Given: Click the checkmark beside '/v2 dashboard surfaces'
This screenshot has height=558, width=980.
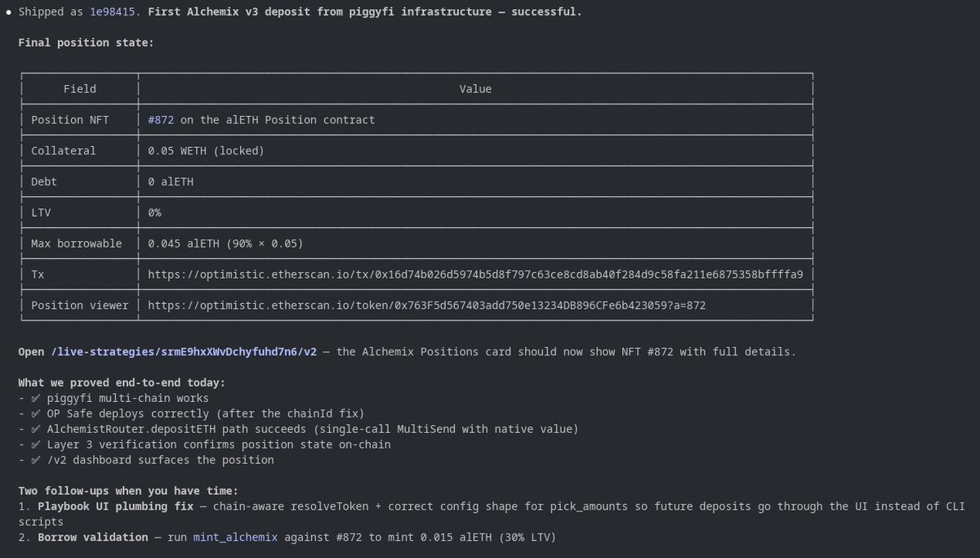Looking at the screenshot, I should [35, 461].
